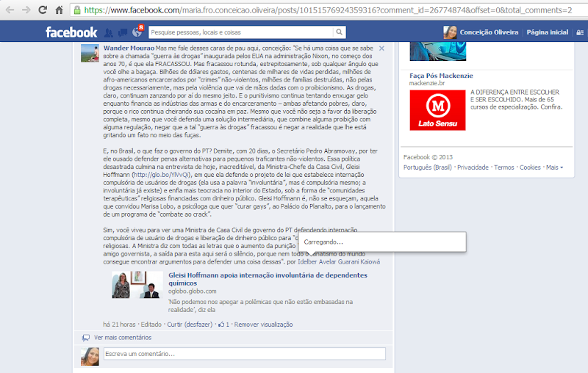Open Gleisi Hoffmann article thumbnail
588x373 pixels.
(x=137, y=285)
